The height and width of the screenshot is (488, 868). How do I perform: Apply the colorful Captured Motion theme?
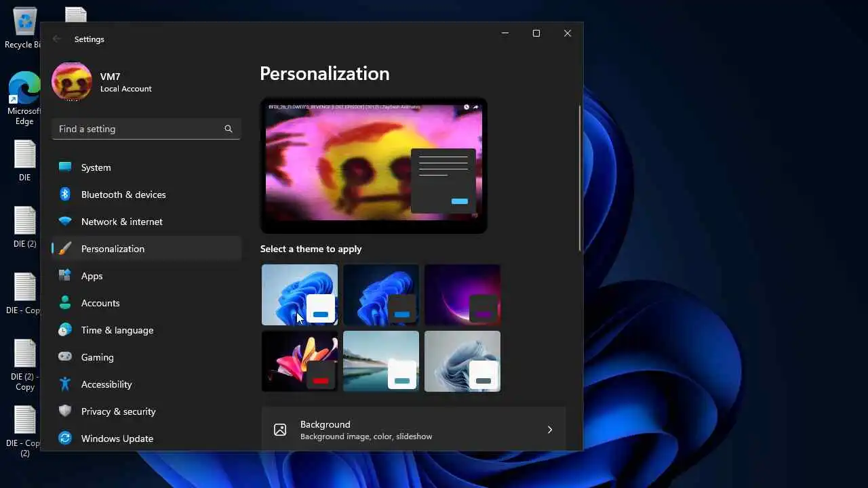coord(300,361)
